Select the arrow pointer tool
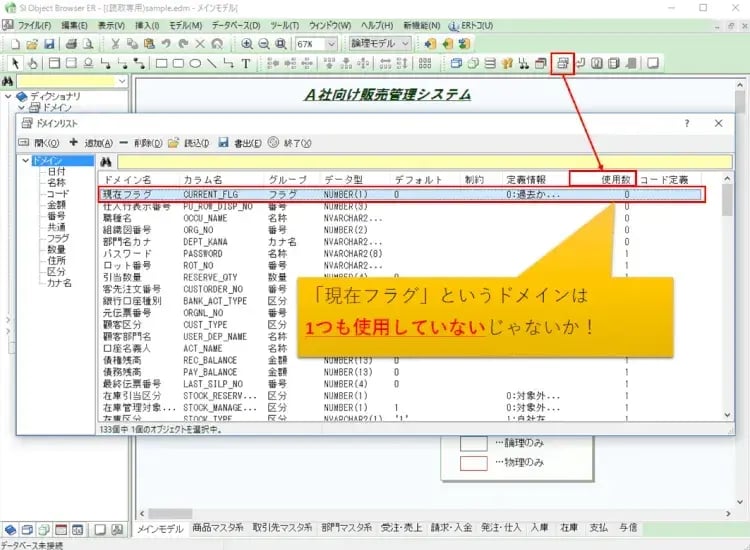Viewport: 750px width, 550px height. pyautogui.click(x=14, y=64)
